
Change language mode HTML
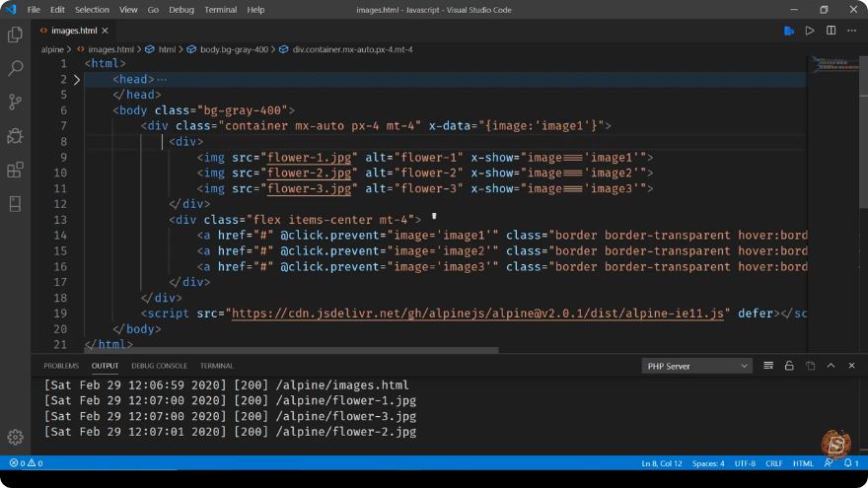803,463
